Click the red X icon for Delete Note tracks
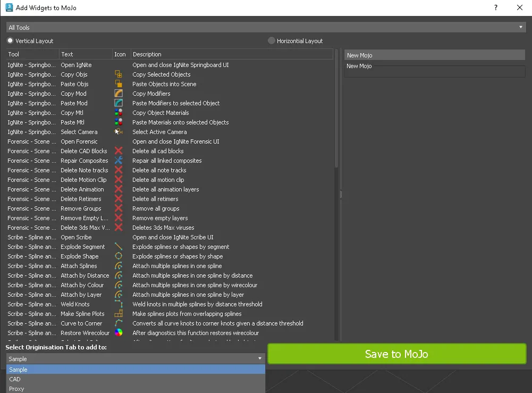This screenshot has height=393, width=532. (119, 170)
